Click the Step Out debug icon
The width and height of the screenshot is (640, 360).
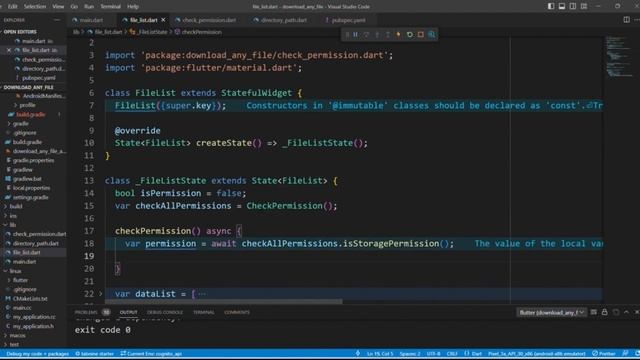[388, 35]
